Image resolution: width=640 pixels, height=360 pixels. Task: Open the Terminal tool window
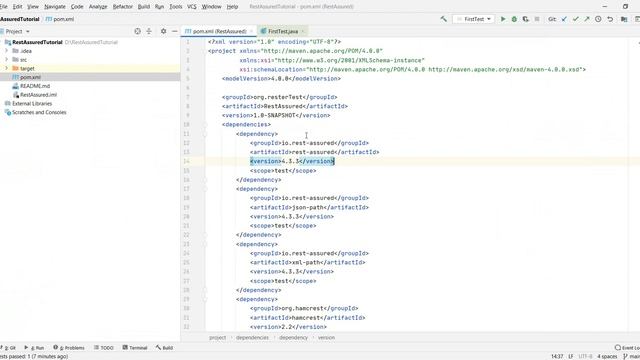click(135, 348)
